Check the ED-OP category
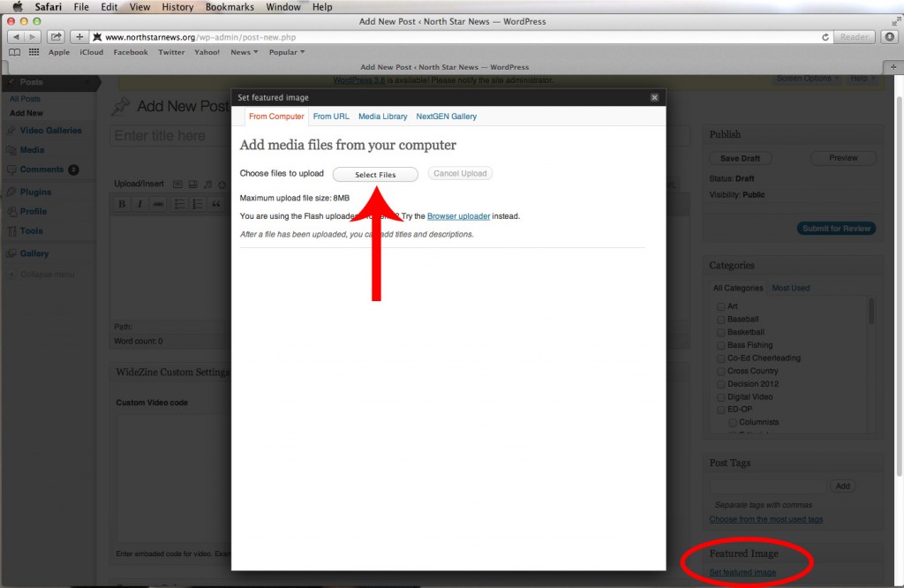 pos(720,410)
